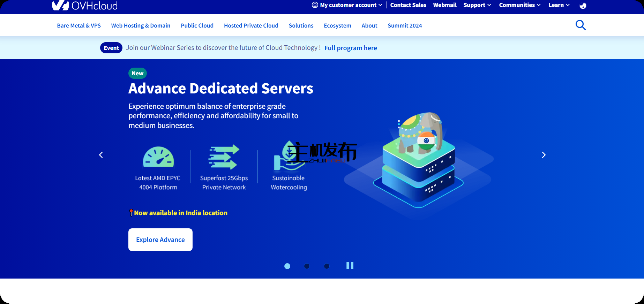Expand My customer account dropdown
The width and height of the screenshot is (644, 304).
pos(347,5)
